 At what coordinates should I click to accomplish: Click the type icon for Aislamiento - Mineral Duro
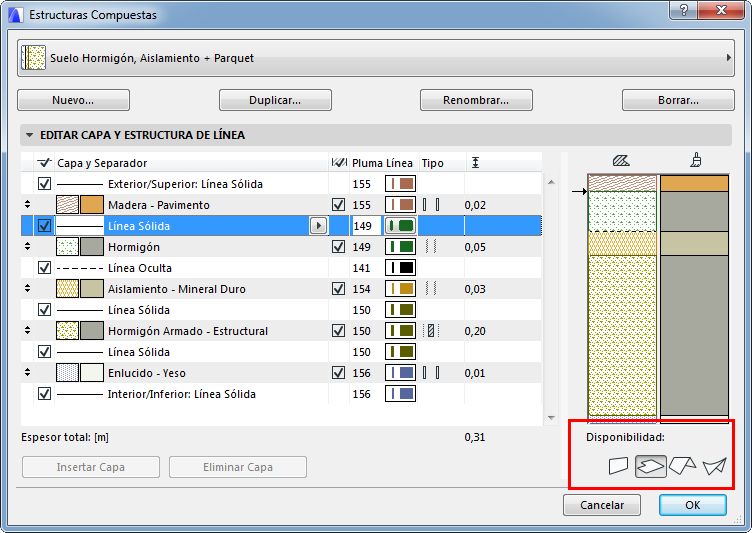coord(431,289)
